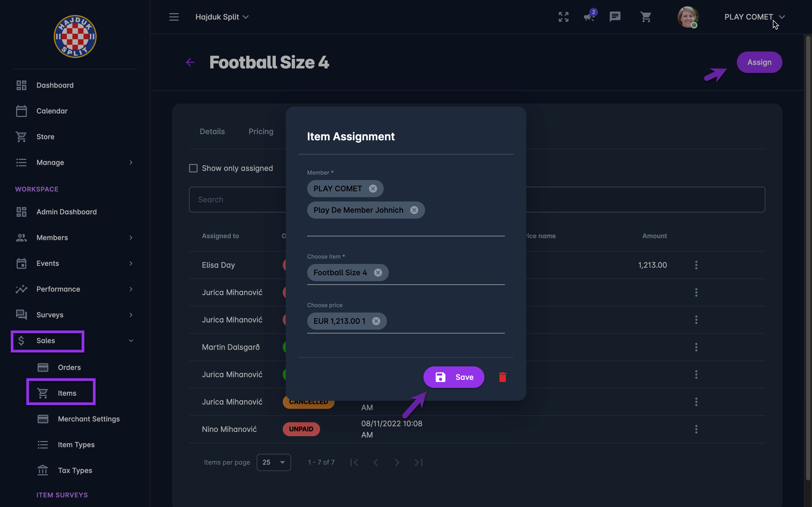812x507 pixels.
Task: Remove the Football Size 4 item chip
Action: tap(378, 273)
